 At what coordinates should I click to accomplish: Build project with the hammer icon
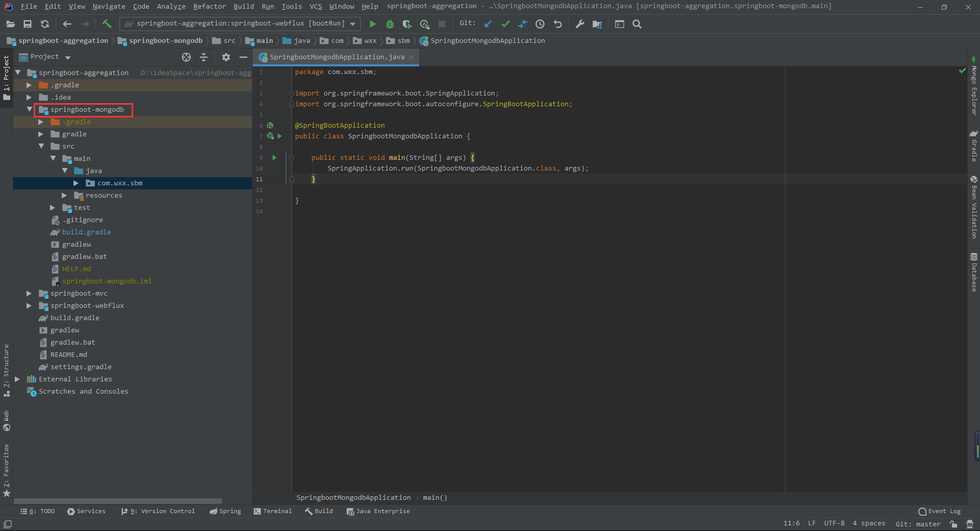(x=107, y=23)
